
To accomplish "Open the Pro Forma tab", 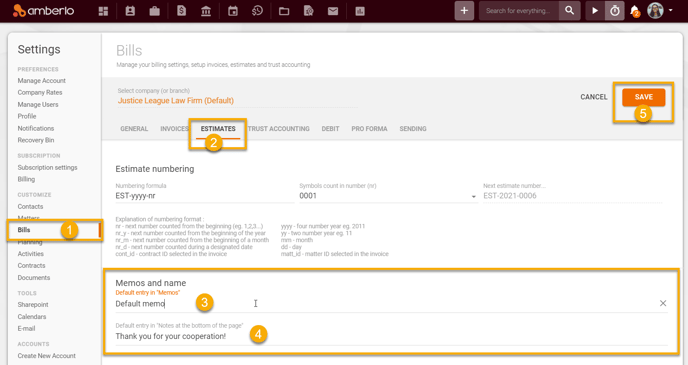I will click(x=369, y=129).
